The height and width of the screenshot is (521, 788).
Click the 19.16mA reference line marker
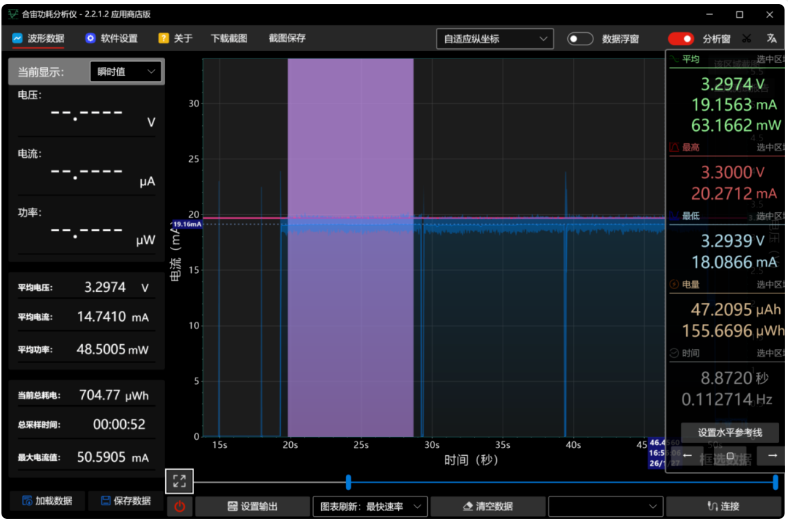click(x=187, y=224)
